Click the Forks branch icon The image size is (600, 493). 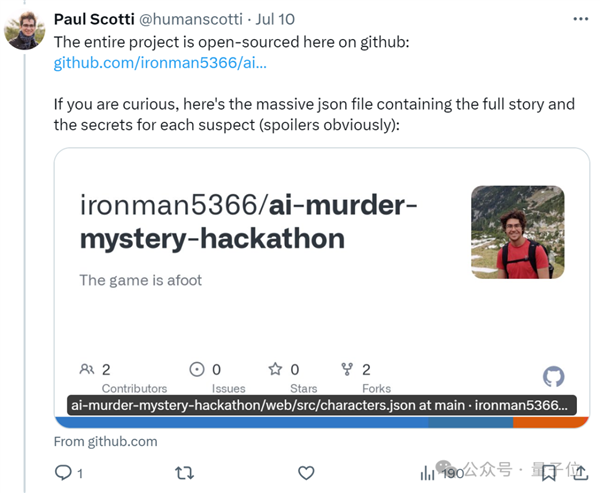[x=347, y=369]
